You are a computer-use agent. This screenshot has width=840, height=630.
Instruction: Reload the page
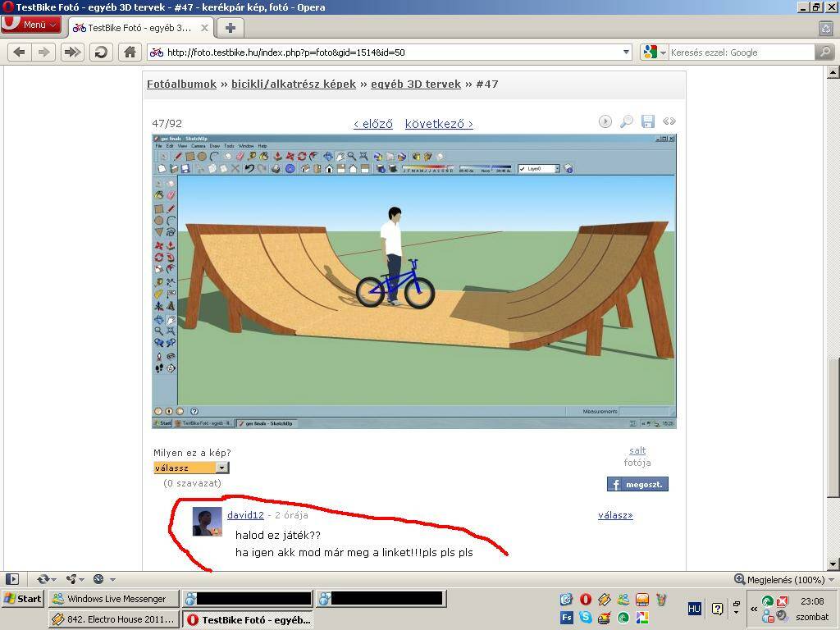pyautogui.click(x=101, y=52)
